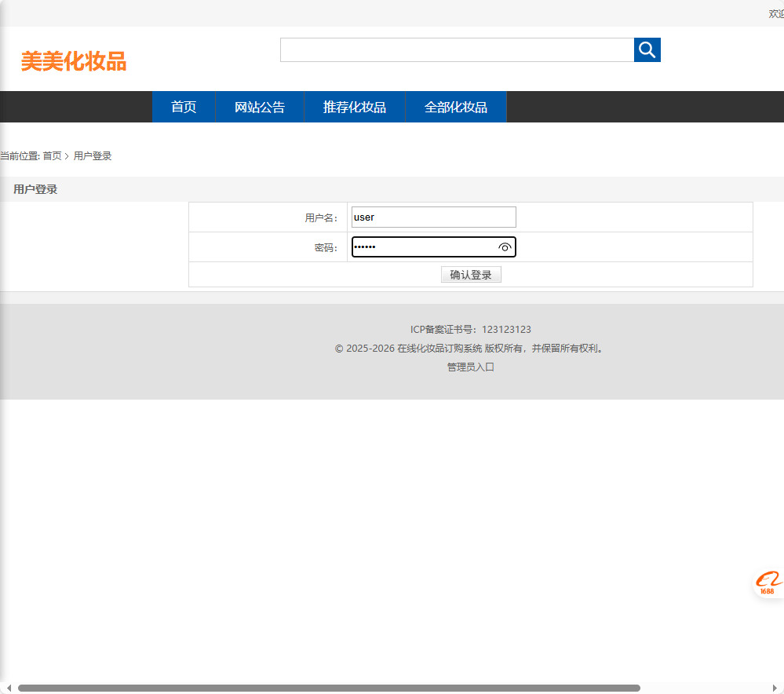Click the password input field
This screenshot has width=784, height=694.
424,247
